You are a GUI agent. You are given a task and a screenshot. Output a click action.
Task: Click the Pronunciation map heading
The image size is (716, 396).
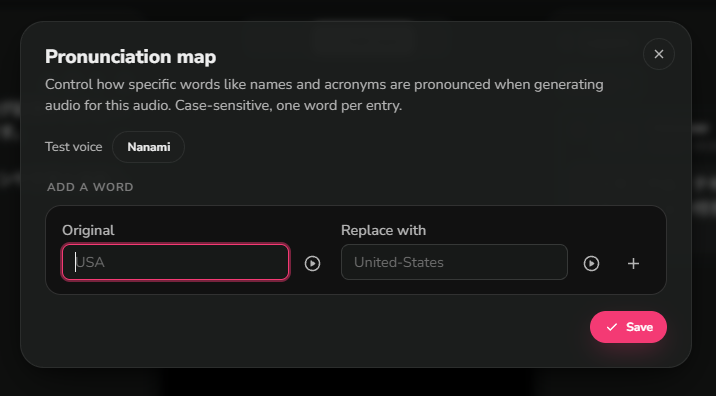point(131,57)
